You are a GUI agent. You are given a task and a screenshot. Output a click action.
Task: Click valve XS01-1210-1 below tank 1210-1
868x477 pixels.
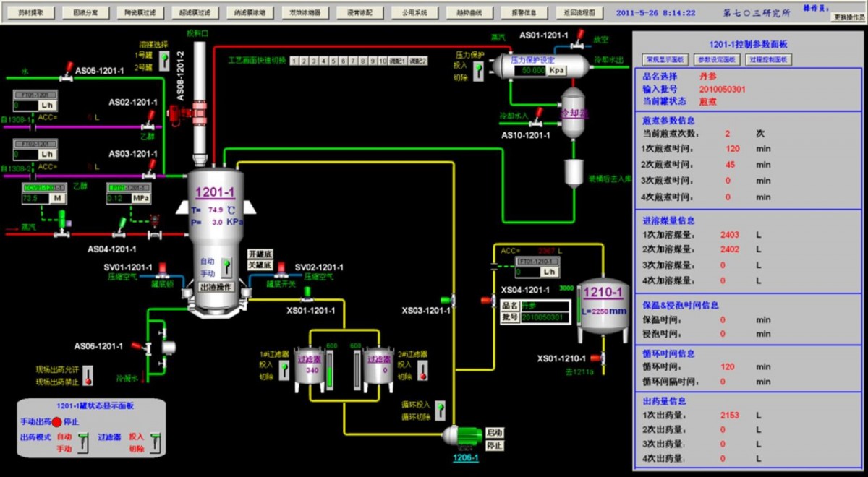(x=597, y=357)
